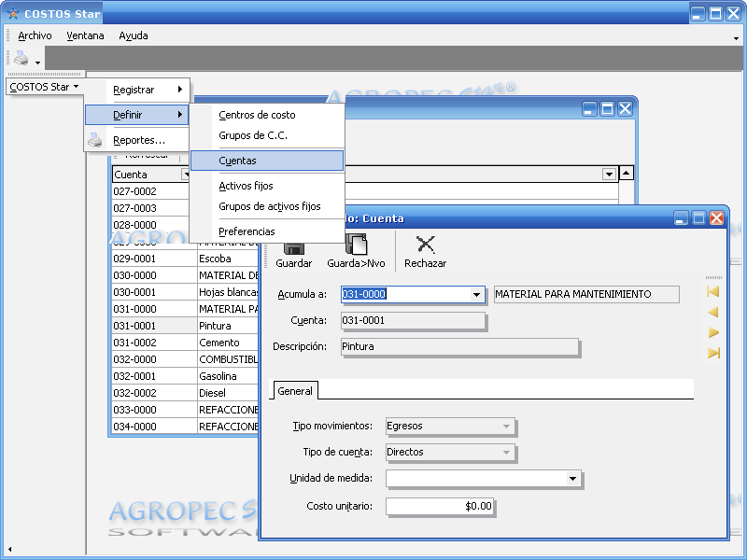This screenshot has width=747, height=560.
Task: Open the Archivo menu
Action: (35, 35)
